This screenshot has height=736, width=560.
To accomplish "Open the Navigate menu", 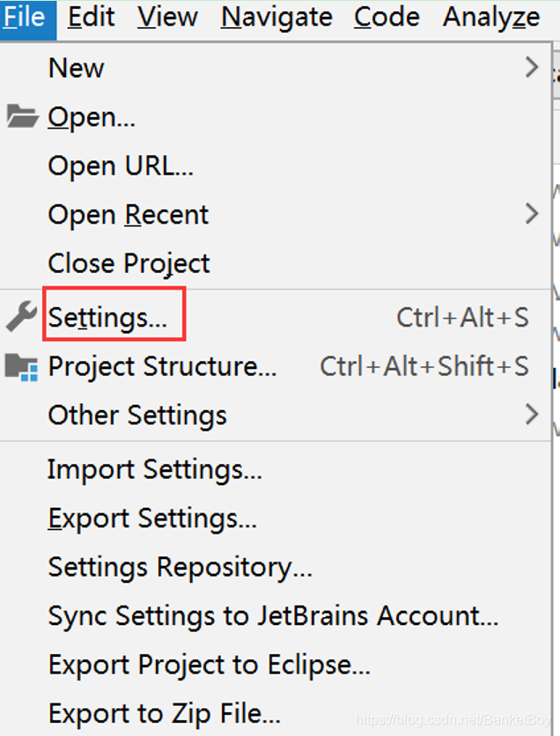I will [x=276, y=18].
